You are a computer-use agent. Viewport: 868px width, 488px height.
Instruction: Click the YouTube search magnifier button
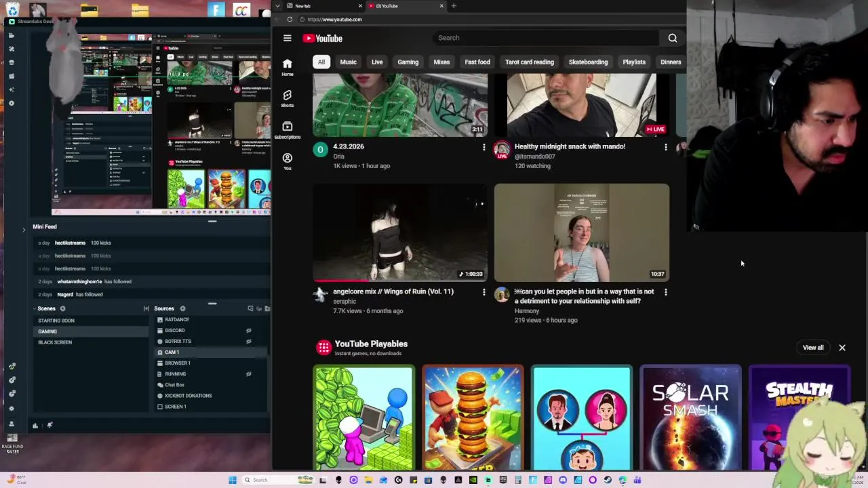click(673, 38)
